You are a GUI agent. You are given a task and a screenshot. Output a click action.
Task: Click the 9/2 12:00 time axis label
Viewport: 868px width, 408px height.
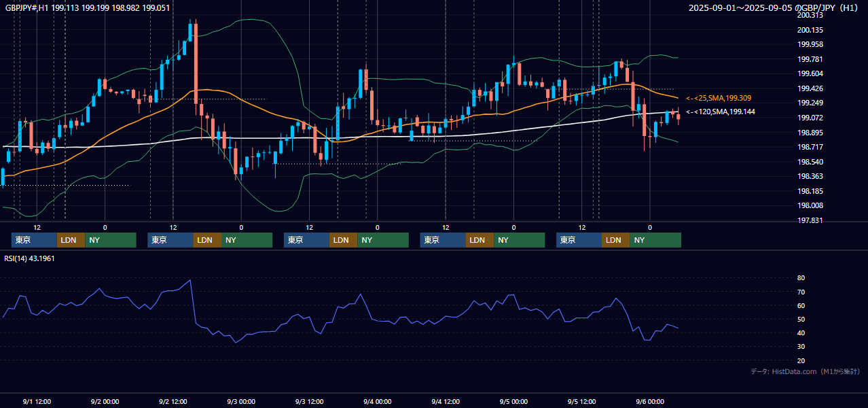click(x=173, y=401)
